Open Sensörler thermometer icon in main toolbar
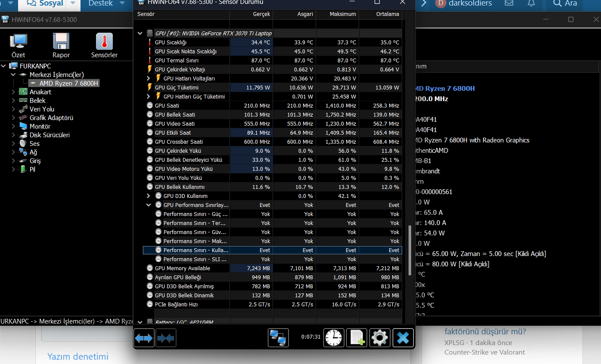601x364 pixels. 104,45
